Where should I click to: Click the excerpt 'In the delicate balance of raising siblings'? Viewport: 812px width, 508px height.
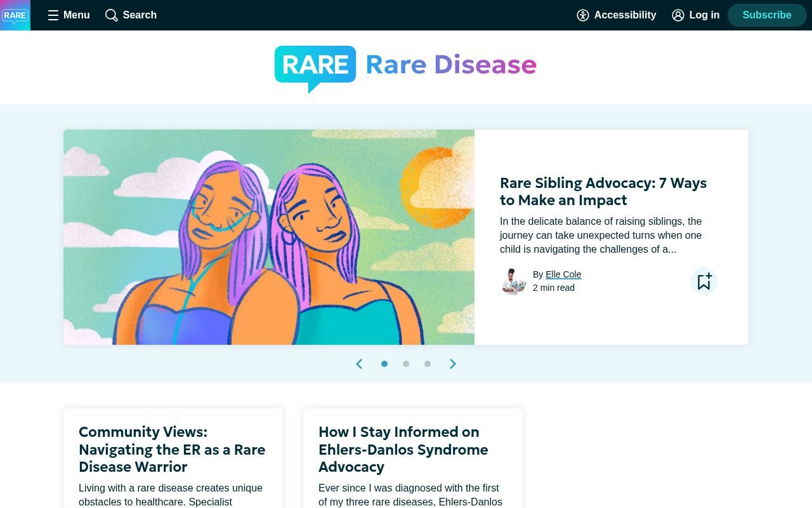pos(601,235)
